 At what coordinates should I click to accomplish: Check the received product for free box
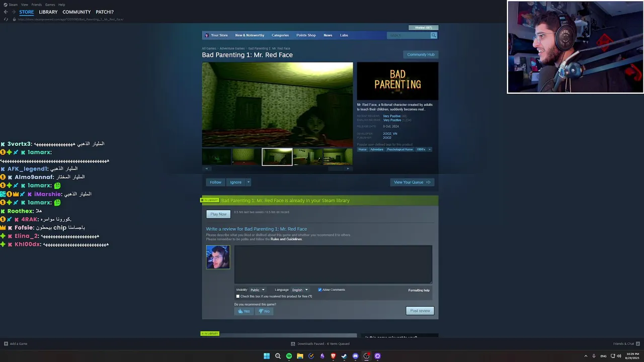238,296
